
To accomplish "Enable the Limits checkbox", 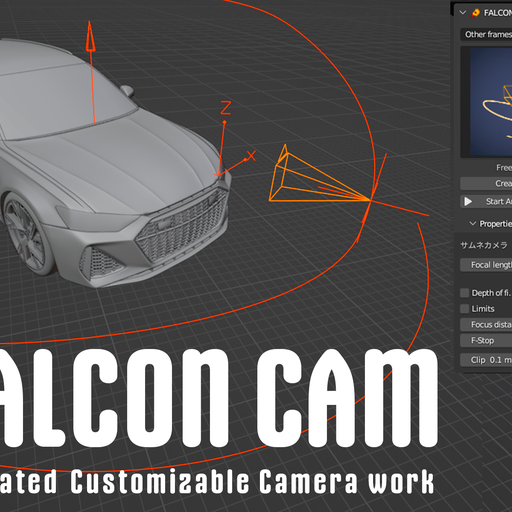I will click(464, 309).
